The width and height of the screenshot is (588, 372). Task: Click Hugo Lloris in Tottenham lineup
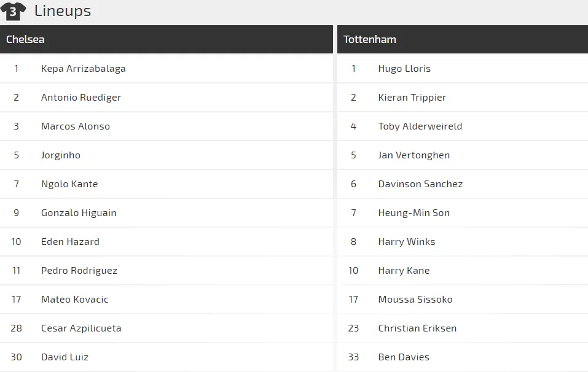click(x=404, y=68)
